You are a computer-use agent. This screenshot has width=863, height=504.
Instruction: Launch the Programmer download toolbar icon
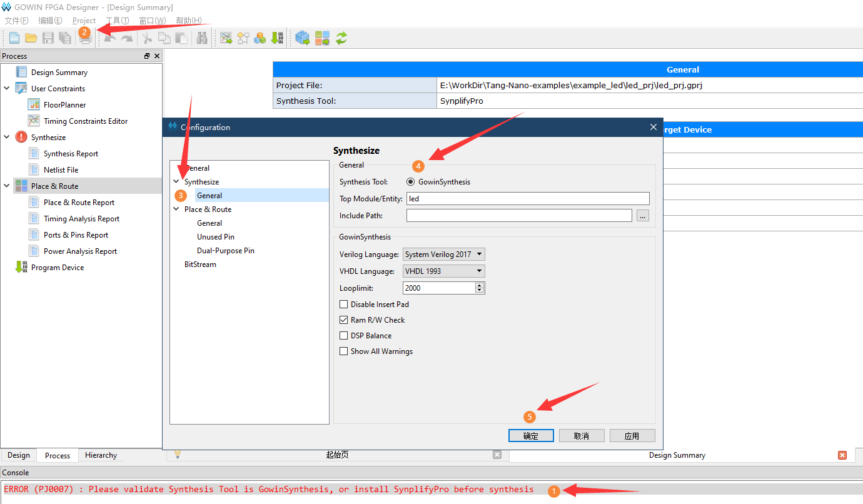277,38
